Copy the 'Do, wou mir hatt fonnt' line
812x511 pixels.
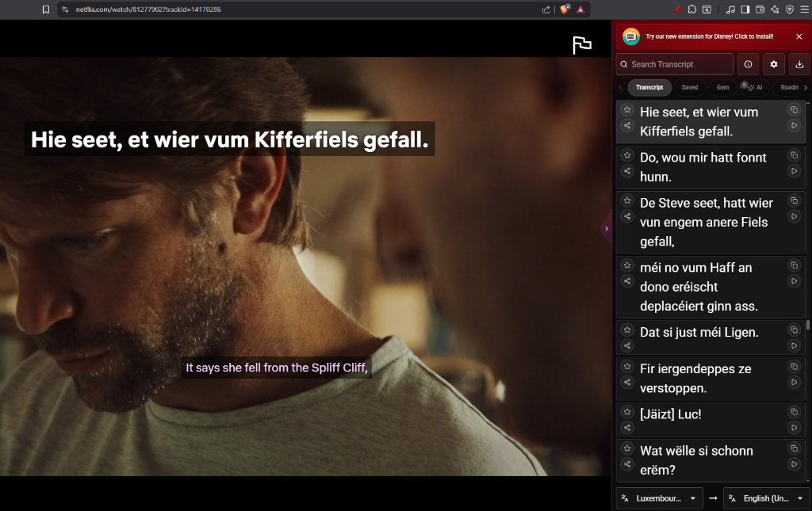[794, 155]
